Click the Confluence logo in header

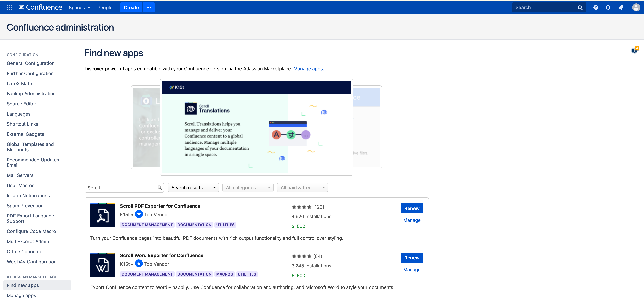[40, 8]
